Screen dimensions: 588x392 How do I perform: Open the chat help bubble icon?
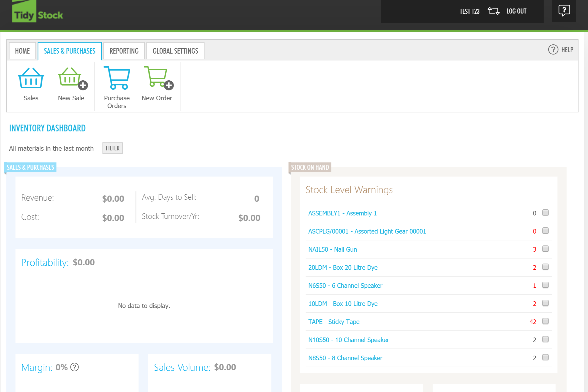click(x=564, y=11)
